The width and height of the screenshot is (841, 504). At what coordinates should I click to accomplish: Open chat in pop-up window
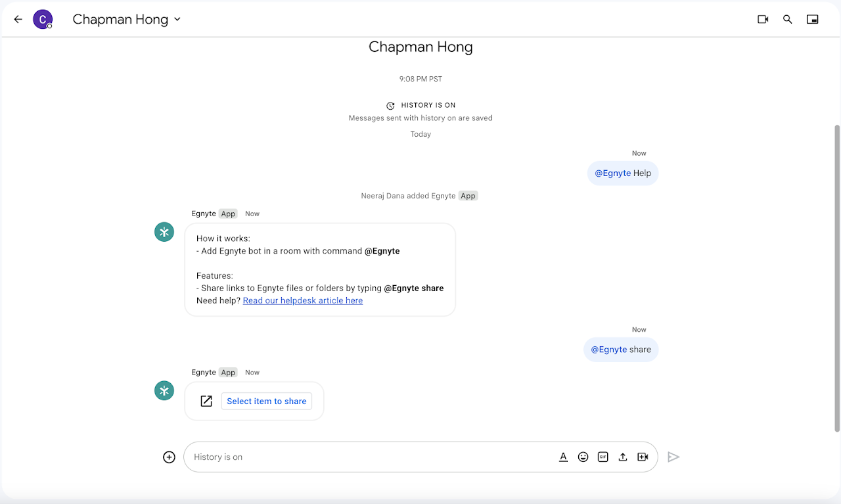[x=813, y=20]
